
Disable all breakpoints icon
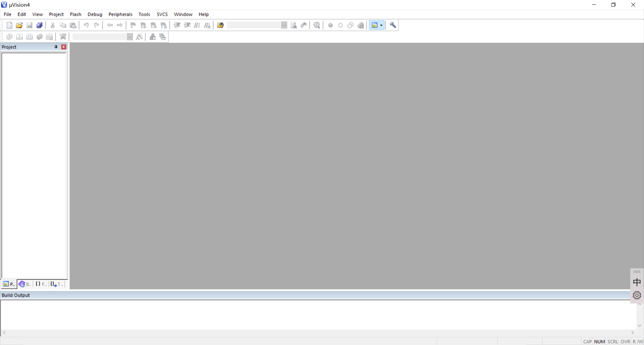point(351,25)
